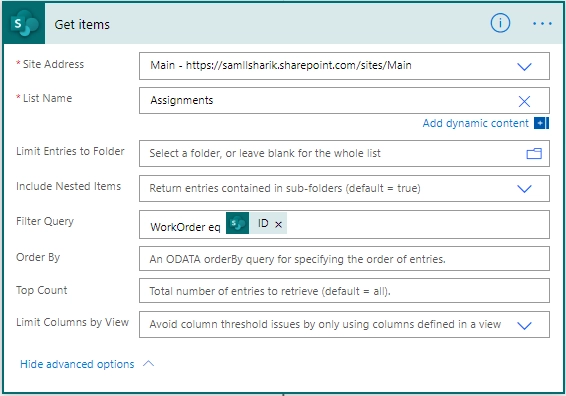Image resolution: width=566 pixels, height=396 pixels.
Task: Click the Assignments value in List Name
Action: click(x=182, y=100)
